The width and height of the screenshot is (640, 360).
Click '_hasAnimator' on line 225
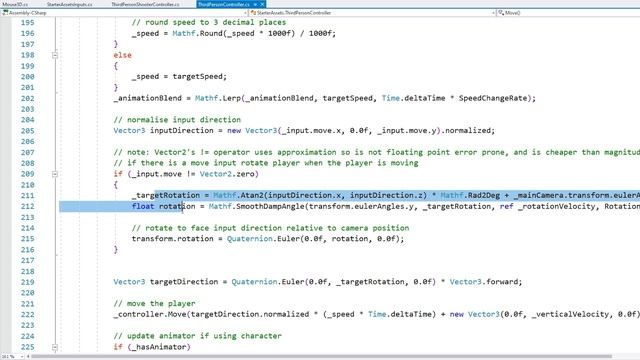pyautogui.click(x=159, y=347)
